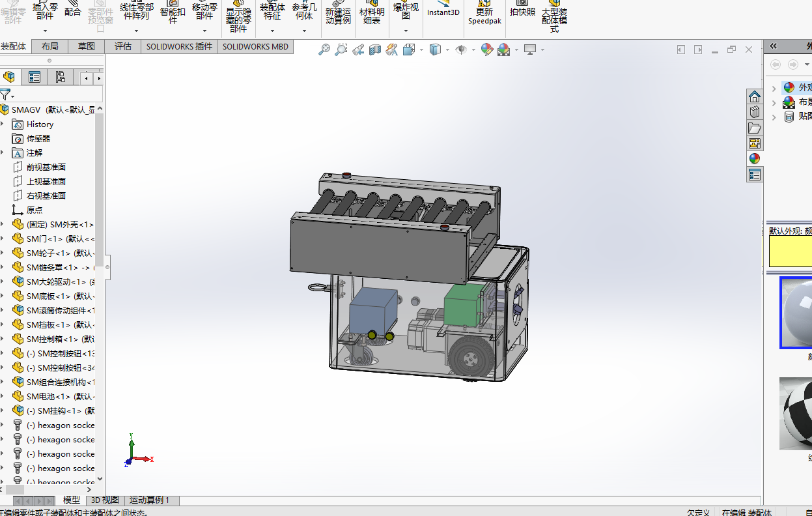Switch to 布局 Layout tab
The height and width of the screenshot is (516, 812).
pyautogui.click(x=49, y=46)
